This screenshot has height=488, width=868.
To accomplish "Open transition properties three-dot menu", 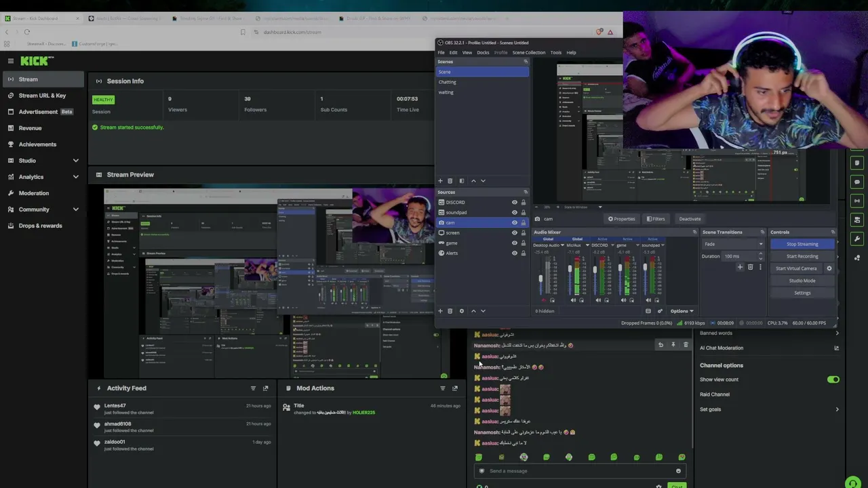I will 759,267.
